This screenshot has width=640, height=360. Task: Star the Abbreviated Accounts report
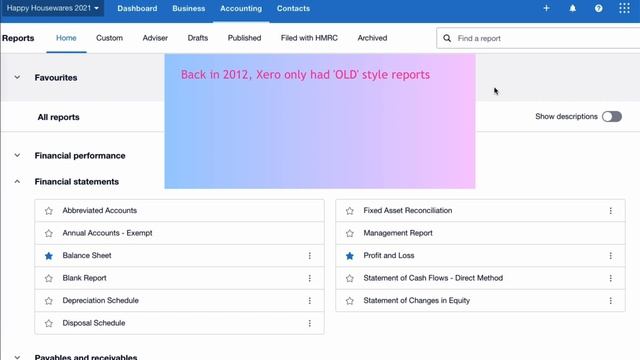tap(49, 211)
